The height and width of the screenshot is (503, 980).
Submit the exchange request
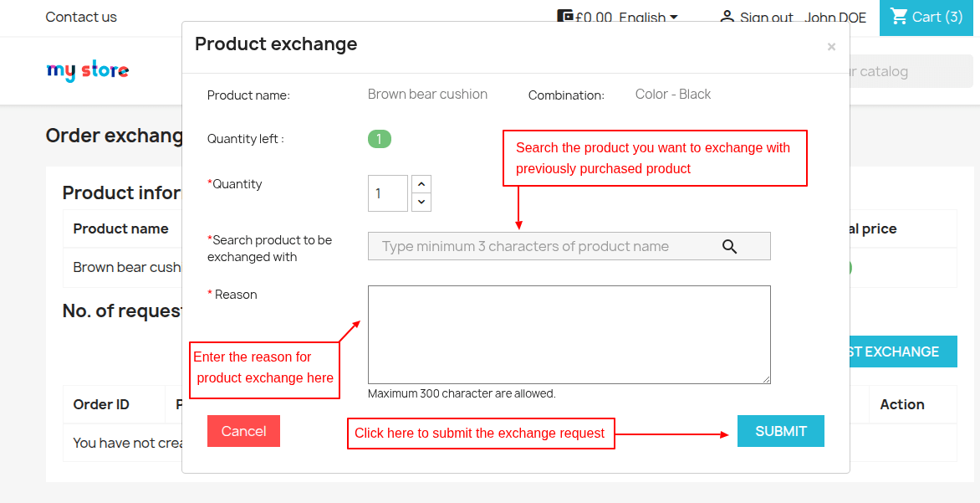(x=780, y=430)
